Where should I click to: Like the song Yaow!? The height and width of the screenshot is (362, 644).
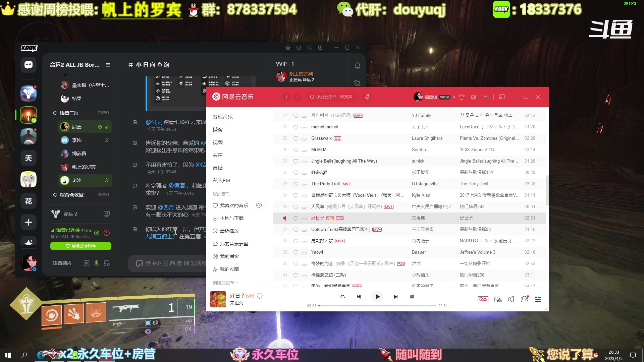[x=296, y=252]
